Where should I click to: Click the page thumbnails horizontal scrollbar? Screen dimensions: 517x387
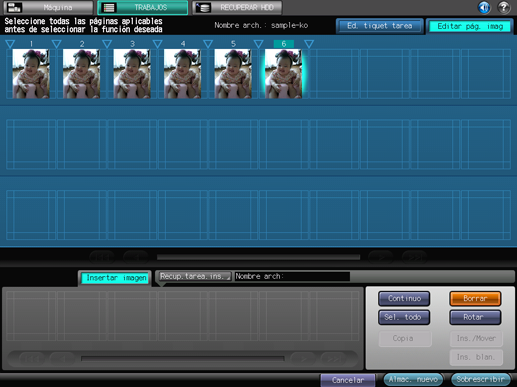click(x=258, y=257)
